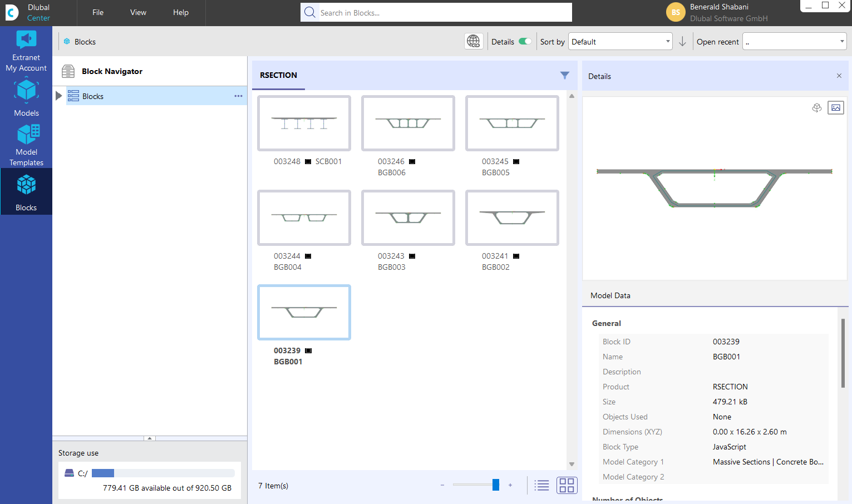Click the Size value 479.21 kB
Viewport: 852px width, 504px height.
pos(730,402)
